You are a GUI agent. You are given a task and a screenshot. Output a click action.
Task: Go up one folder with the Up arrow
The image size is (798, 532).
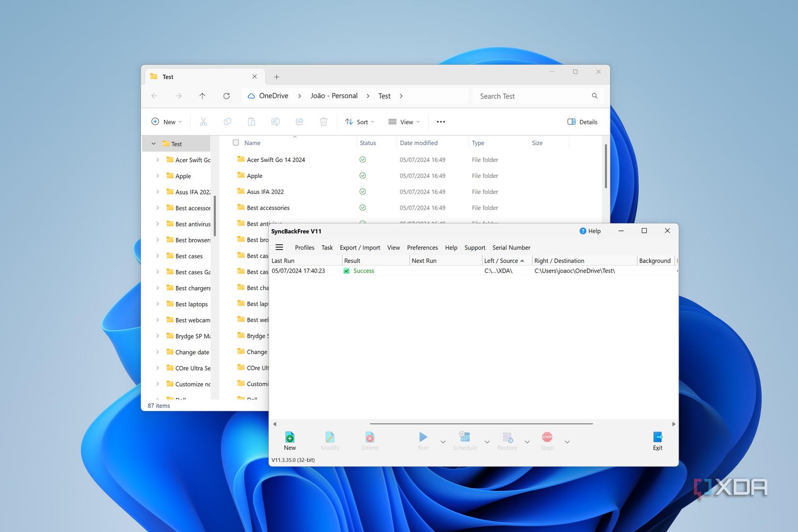point(202,96)
